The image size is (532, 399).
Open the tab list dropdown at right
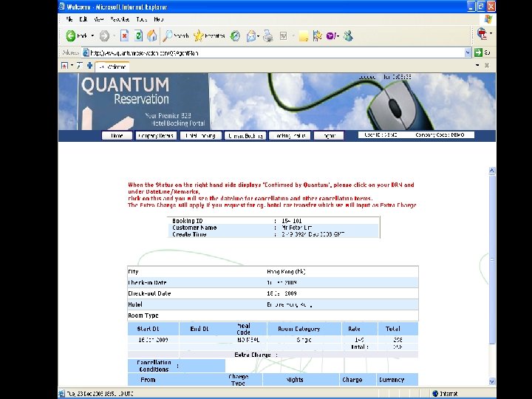coord(477,65)
